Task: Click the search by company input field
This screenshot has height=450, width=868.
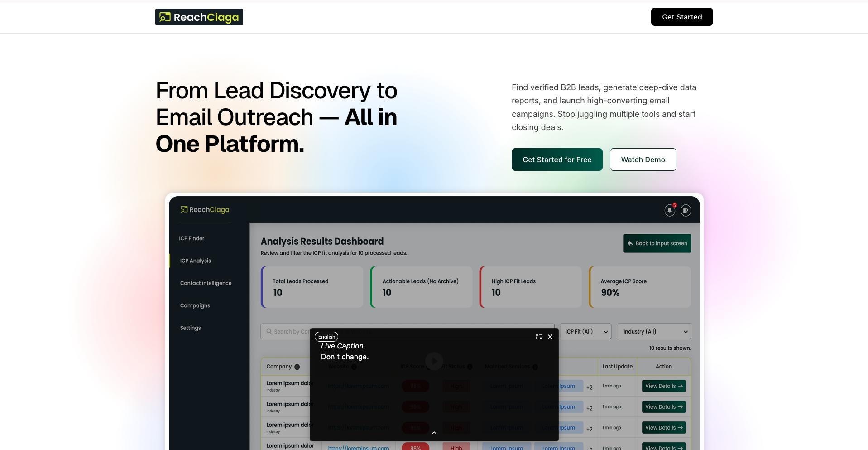Action: (x=290, y=332)
